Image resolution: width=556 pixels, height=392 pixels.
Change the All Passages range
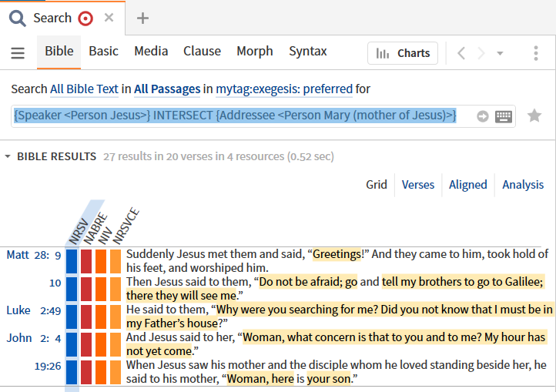point(167,89)
